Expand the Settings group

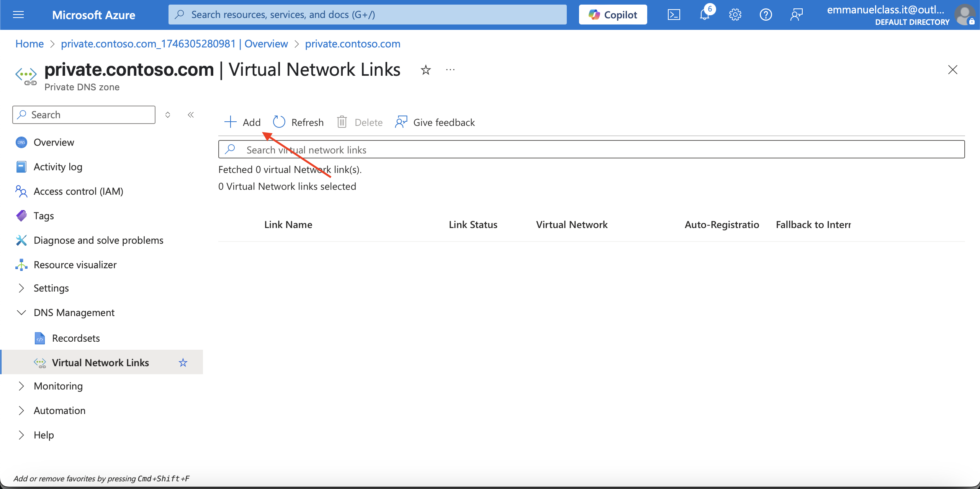pyautogui.click(x=21, y=288)
